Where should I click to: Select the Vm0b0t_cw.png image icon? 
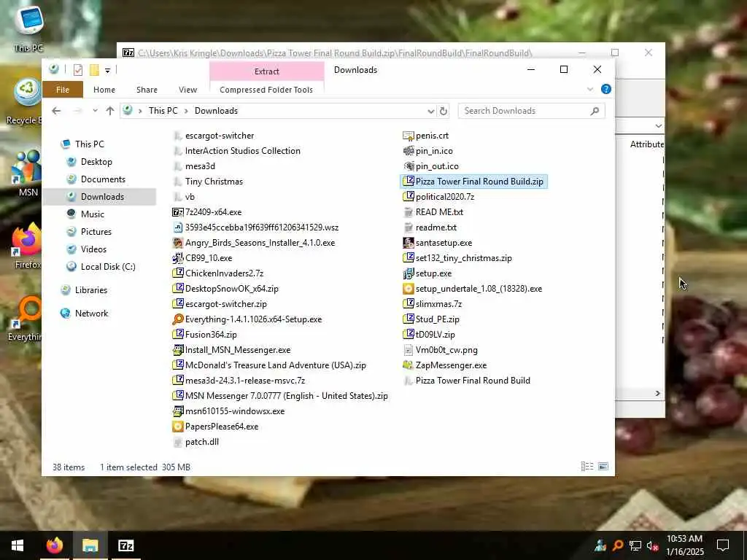click(409, 350)
